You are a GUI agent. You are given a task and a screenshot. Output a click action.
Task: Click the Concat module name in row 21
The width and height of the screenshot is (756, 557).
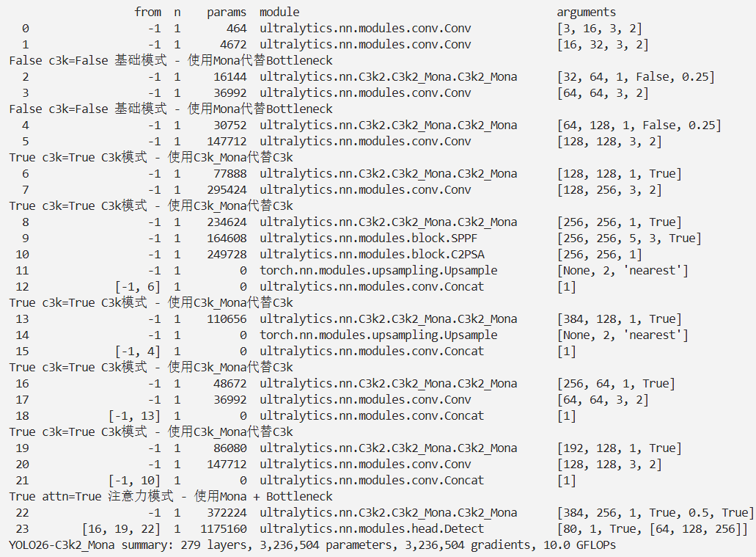372,481
